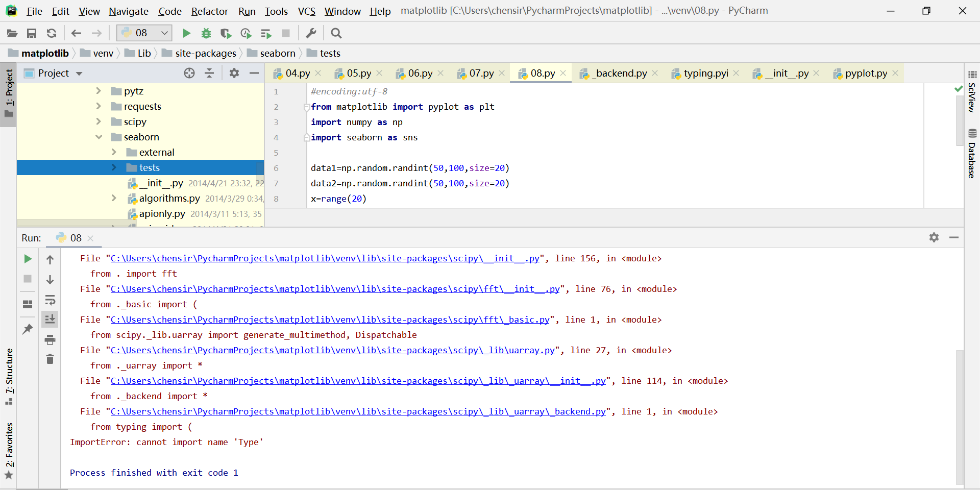Expand the tests folder
The width and height of the screenshot is (980, 490).
(x=114, y=167)
